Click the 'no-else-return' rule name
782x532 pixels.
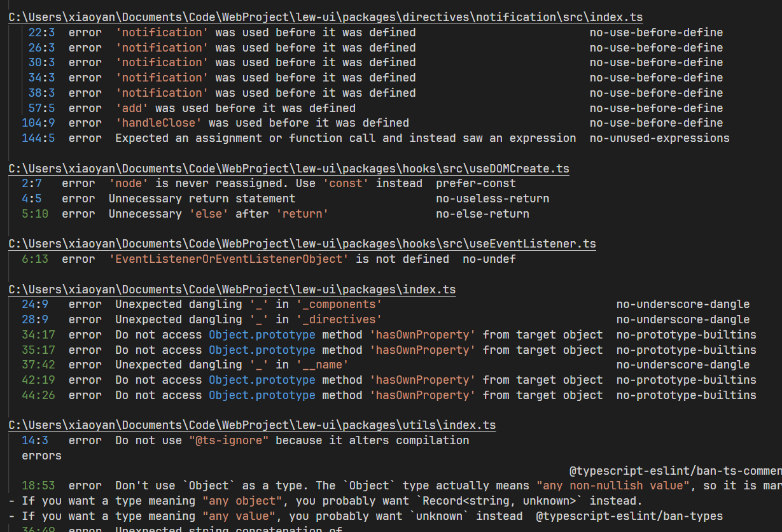coord(482,214)
